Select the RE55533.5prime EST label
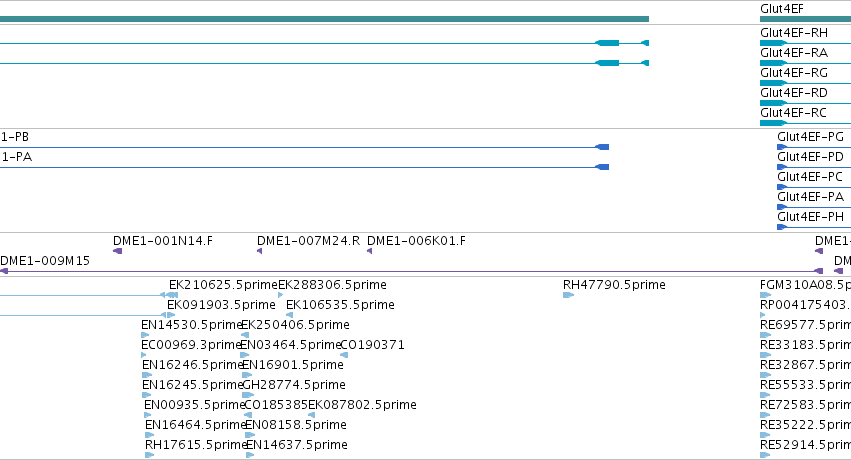851x460 pixels. point(805,385)
